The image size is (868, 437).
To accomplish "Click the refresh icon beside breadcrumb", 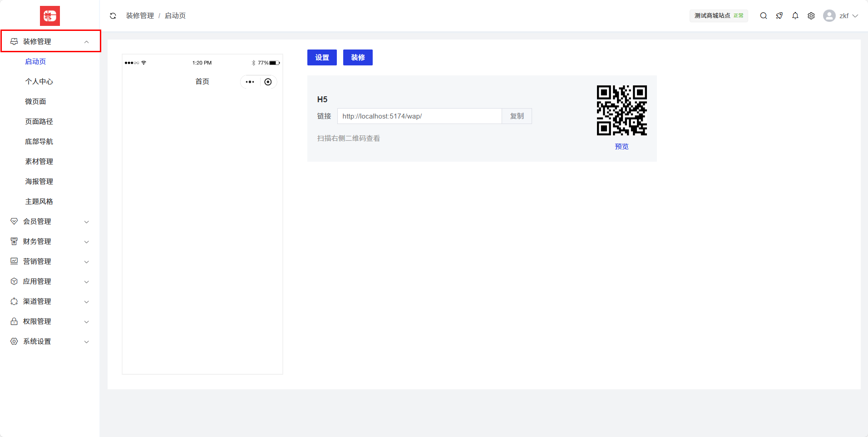I will [113, 16].
